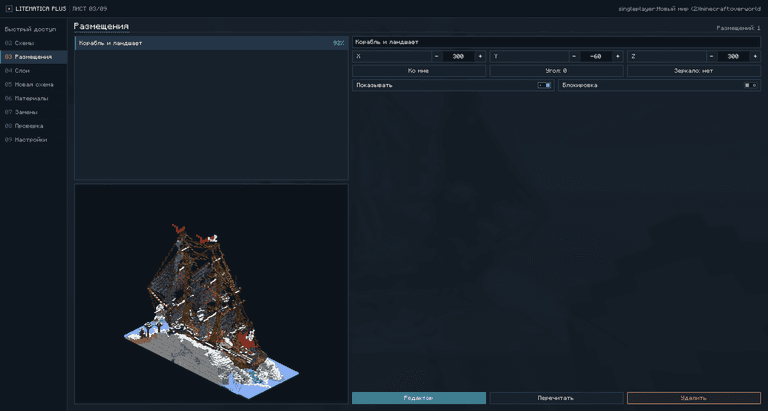This screenshot has height=411, width=768.
Task: Open the 02 Схемы sidebar tab
Action: click(33, 43)
